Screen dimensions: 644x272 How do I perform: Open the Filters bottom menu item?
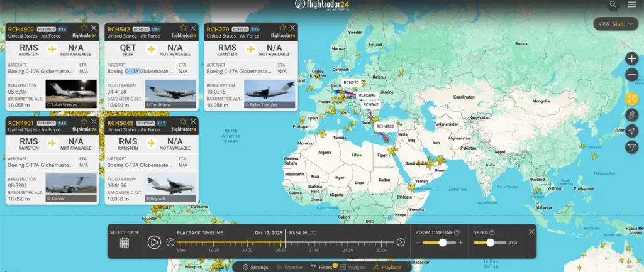pos(321,267)
